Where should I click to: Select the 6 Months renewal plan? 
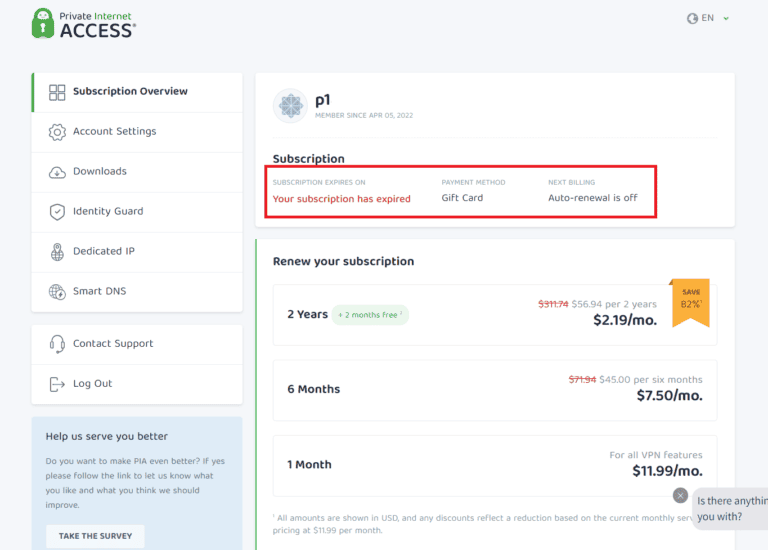coord(494,389)
